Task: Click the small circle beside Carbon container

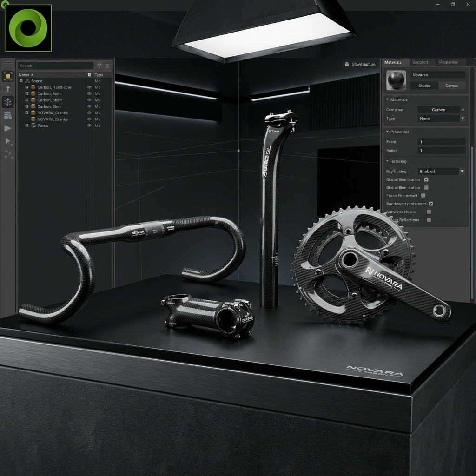Action: pyautogui.click(x=463, y=110)
